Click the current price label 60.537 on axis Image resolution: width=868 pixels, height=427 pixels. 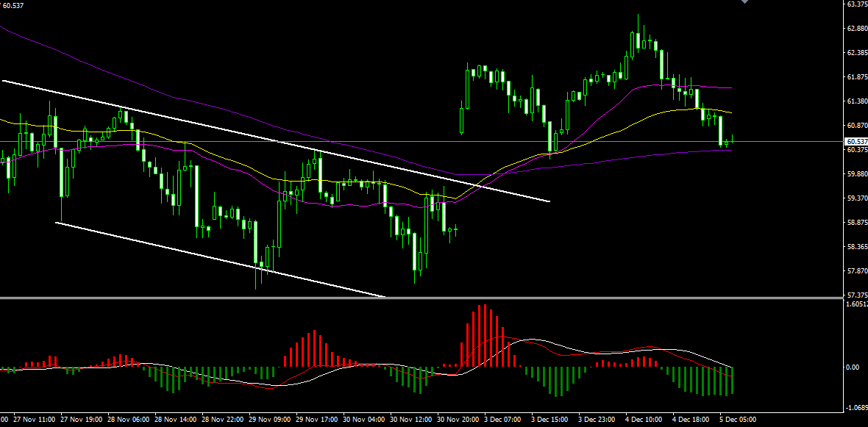click(856, 142)
